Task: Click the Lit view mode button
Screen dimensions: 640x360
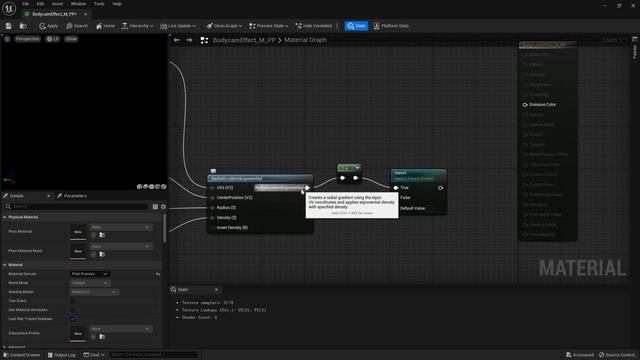Action: [53, 39]
